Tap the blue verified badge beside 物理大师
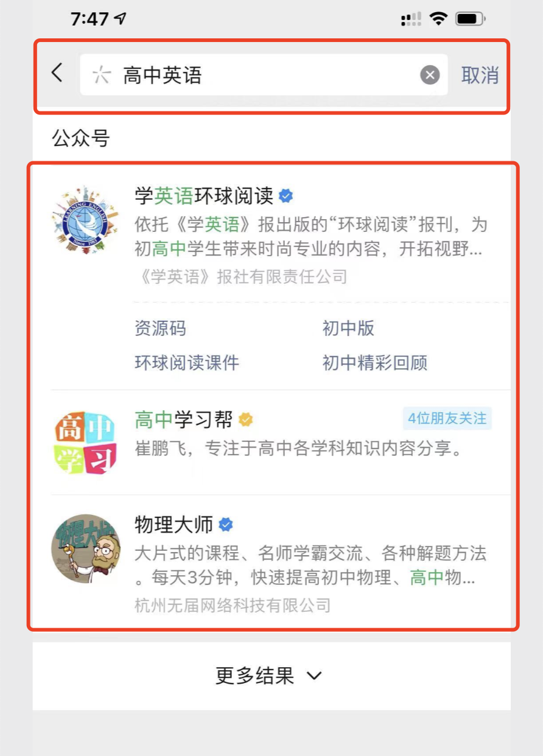The height and width of the screenshot is (756, 543). point(226,525)
